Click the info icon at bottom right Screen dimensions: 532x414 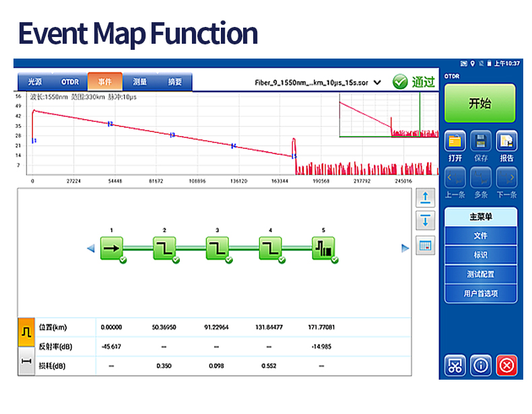481,366
